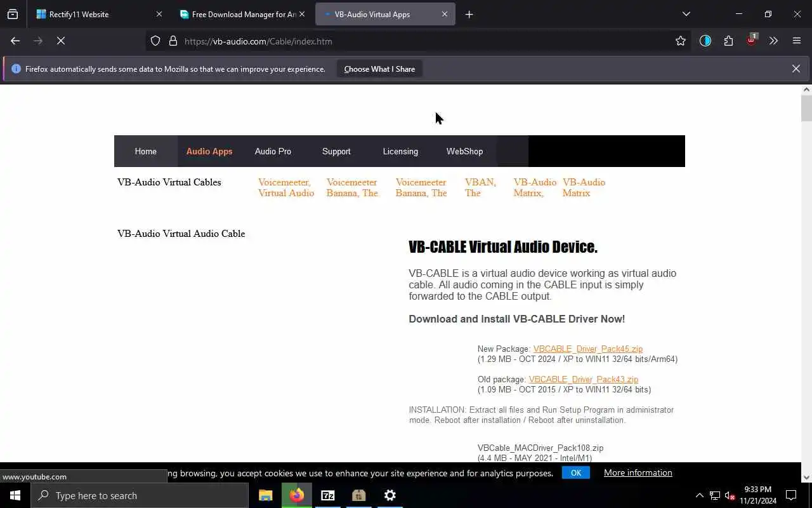Image resolution: width=812 pixels, height=508 pixels.
Task: Open a new browser tab
Action: click(x=469, y=14)
